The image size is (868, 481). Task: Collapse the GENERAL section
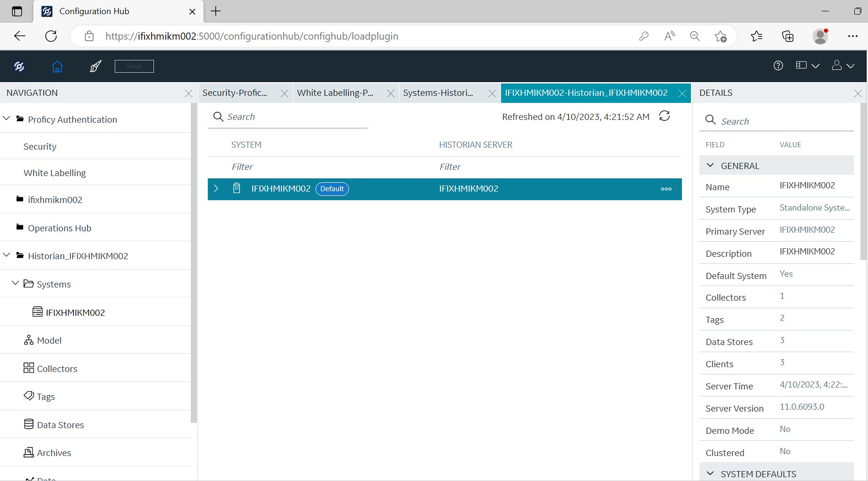point(710,165)
